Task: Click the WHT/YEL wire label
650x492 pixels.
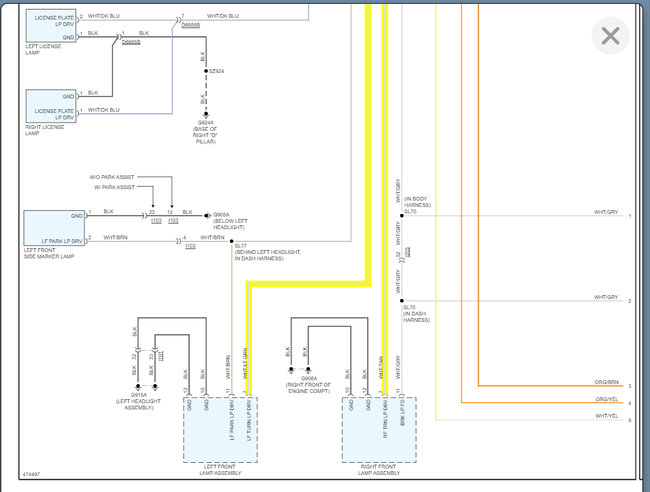Action: coord(607,416)
